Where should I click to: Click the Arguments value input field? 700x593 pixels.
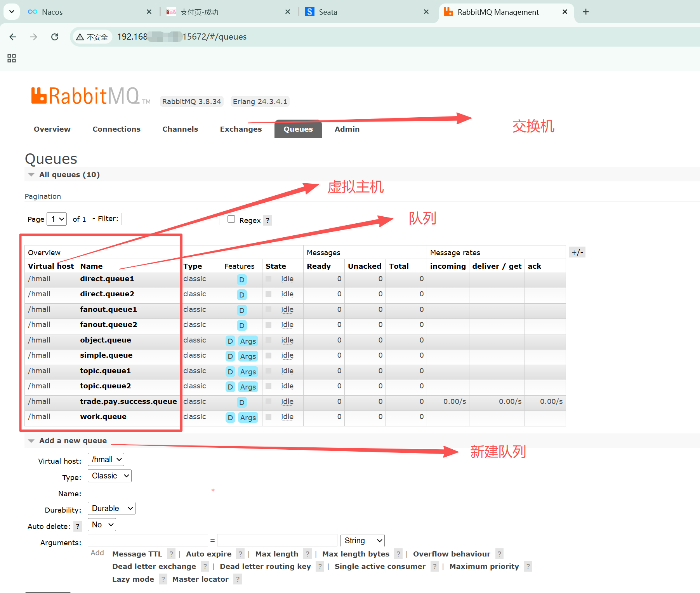[x=277, y=540]
